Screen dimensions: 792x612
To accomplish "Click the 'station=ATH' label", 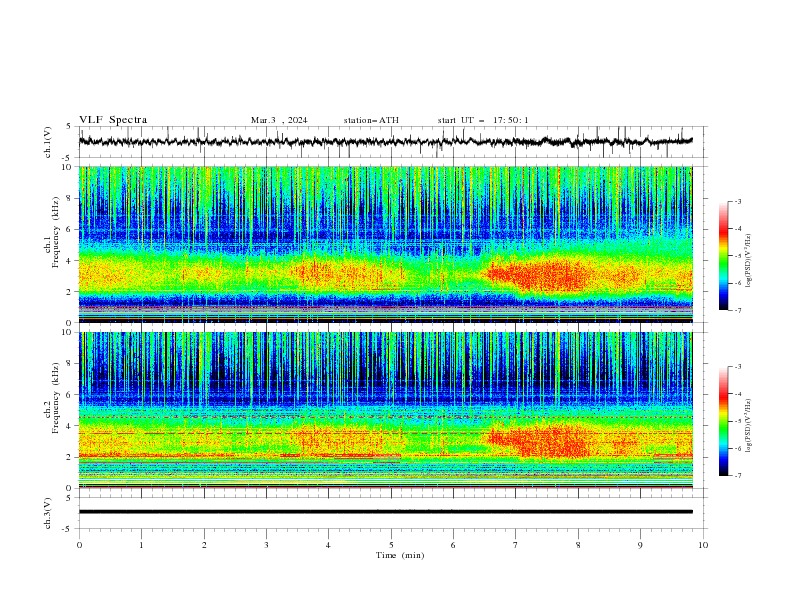I will (371, 120).
